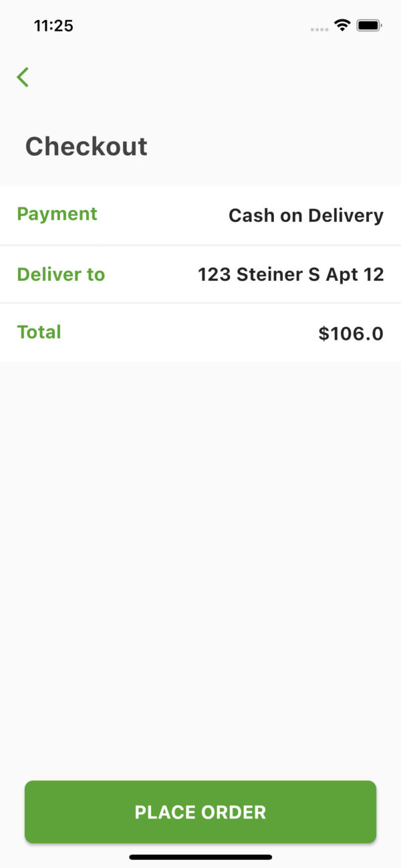Image resolution: width=401 pixels, height=868 pixels.
Task: Tap the battery indicator icon
Action: click(368, 26)
